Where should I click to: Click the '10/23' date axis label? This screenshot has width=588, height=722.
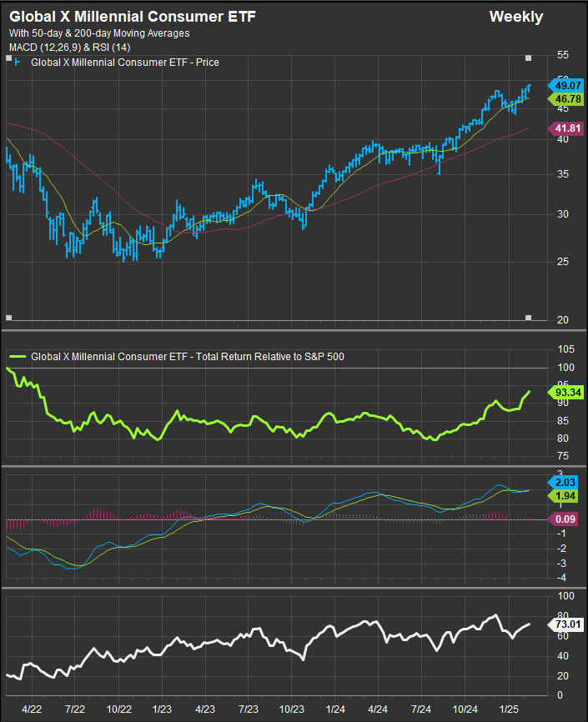[292, 709]
